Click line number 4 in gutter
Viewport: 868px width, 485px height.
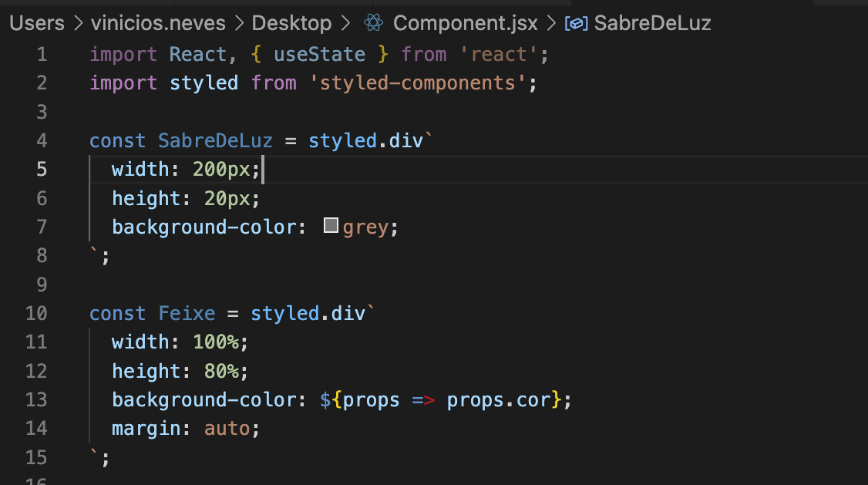(x=42, y=140)
